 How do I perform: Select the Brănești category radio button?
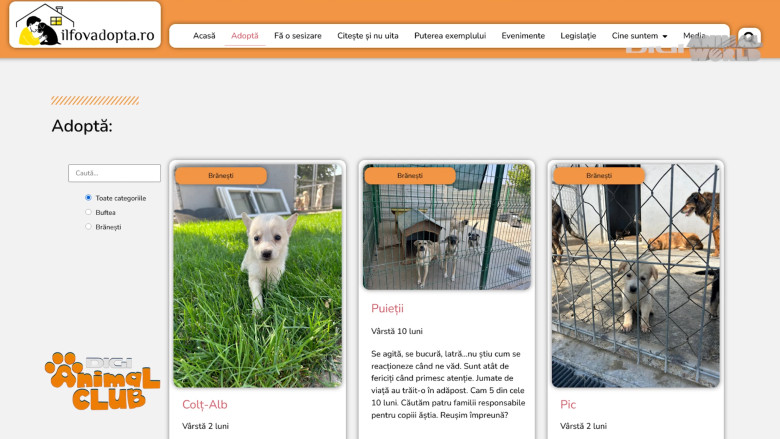pos(89,227)
